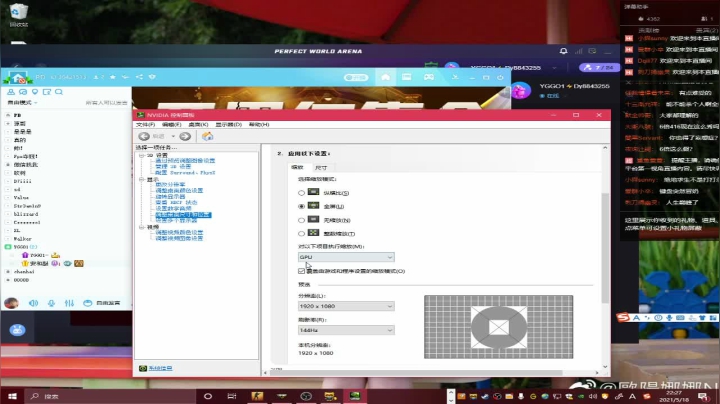Open the (K) desktop menu in NVIDIA panel

pyautogui.click(x=198, y=125)
